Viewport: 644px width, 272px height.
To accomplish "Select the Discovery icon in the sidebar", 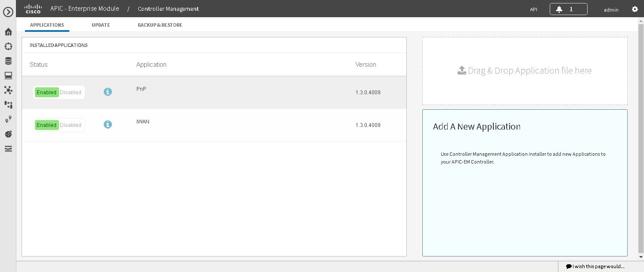I will click(x=8, y=46).
